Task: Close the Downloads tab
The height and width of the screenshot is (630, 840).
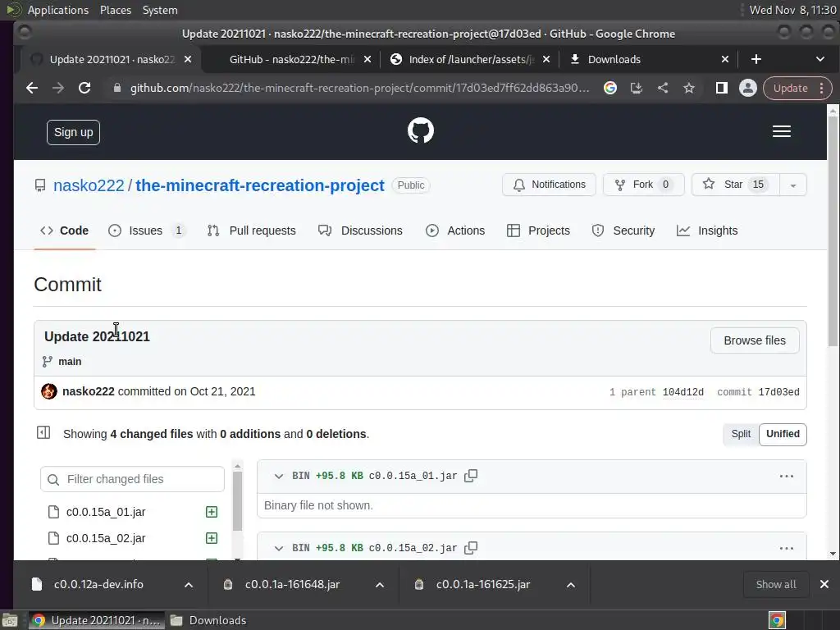Action: coord(725,59)
